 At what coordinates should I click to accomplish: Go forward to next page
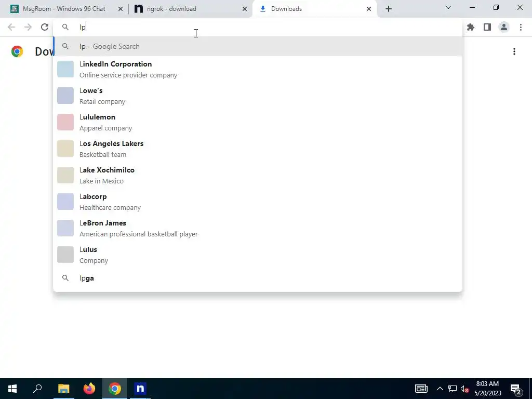[28, 27]
